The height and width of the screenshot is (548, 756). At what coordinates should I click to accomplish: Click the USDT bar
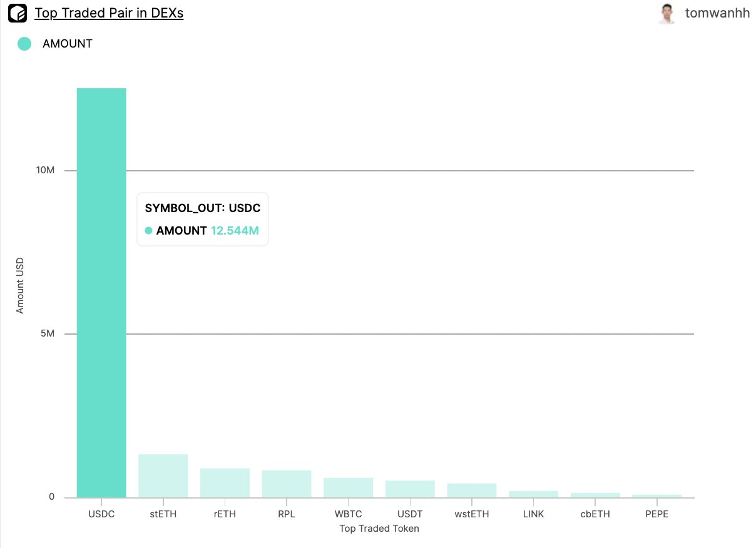coord(410,489)
